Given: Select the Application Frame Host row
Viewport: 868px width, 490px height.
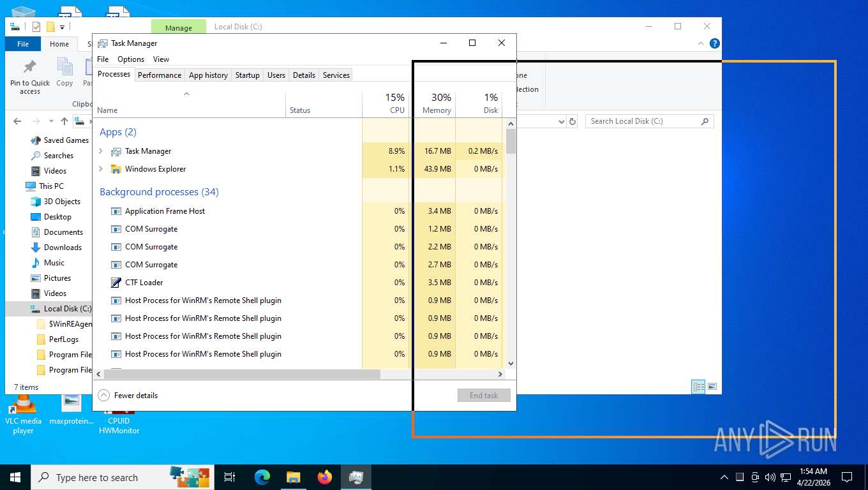Looking at the screenshot, I should pyautogui.click(x=297, y=211).
